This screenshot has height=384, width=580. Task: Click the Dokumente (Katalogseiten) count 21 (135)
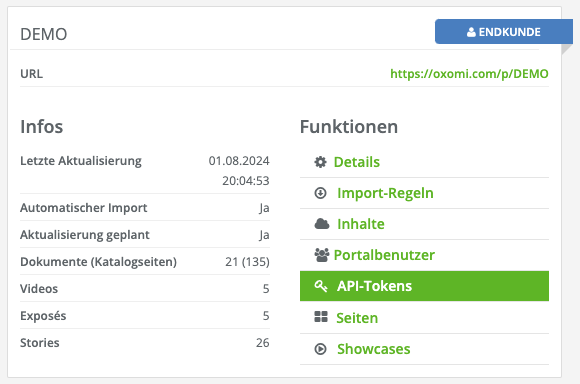(247, 262)
